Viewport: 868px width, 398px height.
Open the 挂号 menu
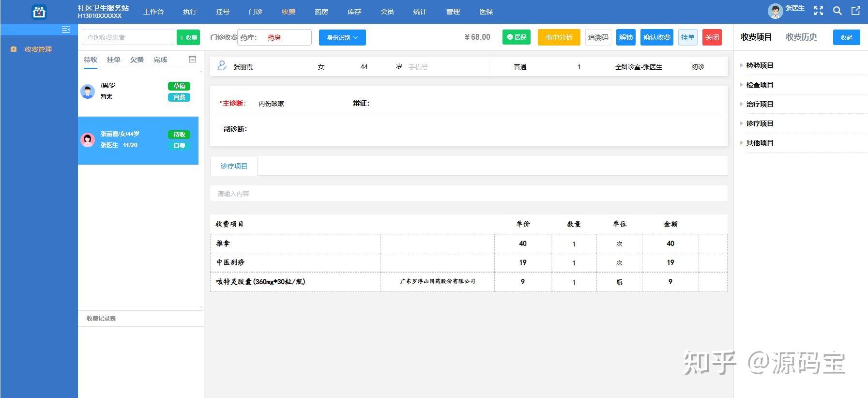tap(223, 12)
